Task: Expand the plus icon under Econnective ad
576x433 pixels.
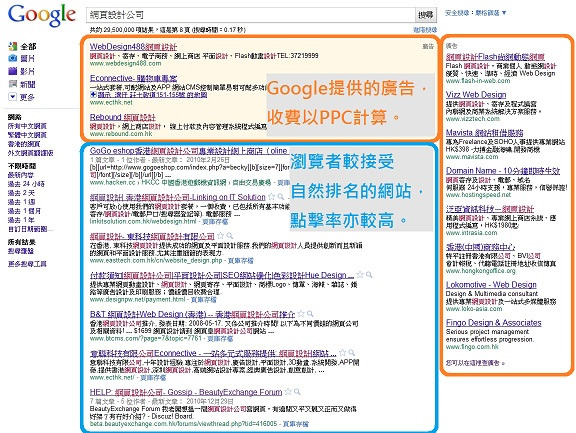Action: coord(92,95)
